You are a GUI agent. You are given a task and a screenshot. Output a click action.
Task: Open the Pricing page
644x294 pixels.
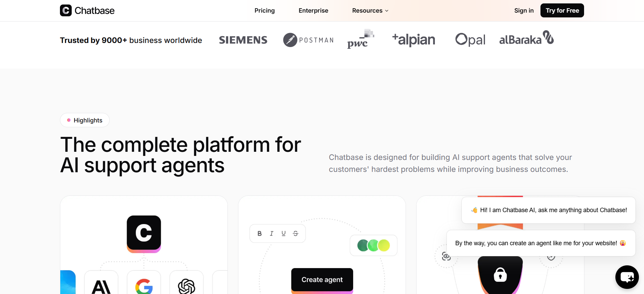[x=265, y=11]
